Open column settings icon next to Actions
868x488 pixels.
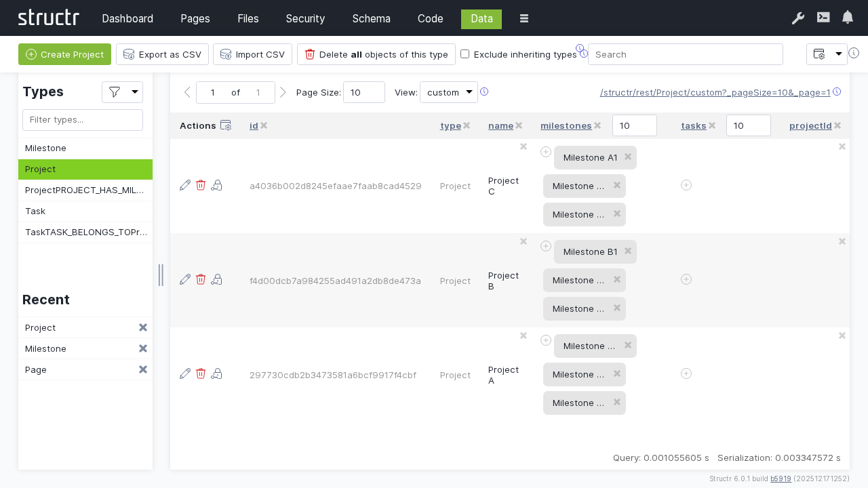[226, 125]
